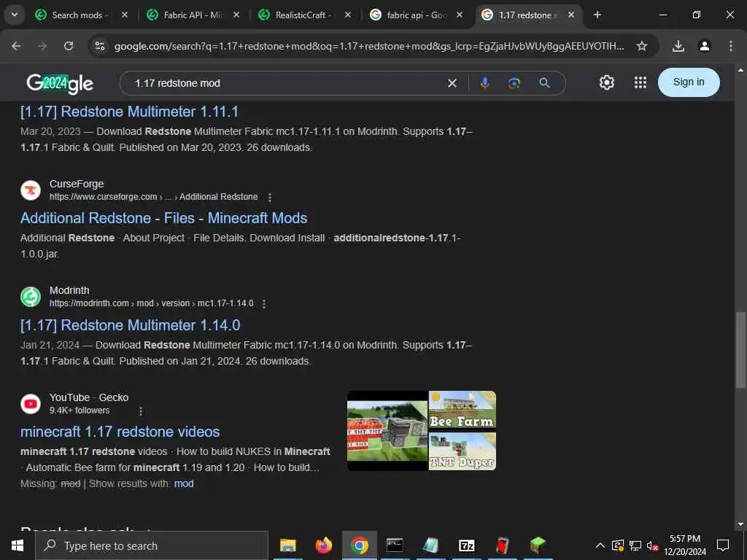Close the RealisticCraft tab

point(348,15)
